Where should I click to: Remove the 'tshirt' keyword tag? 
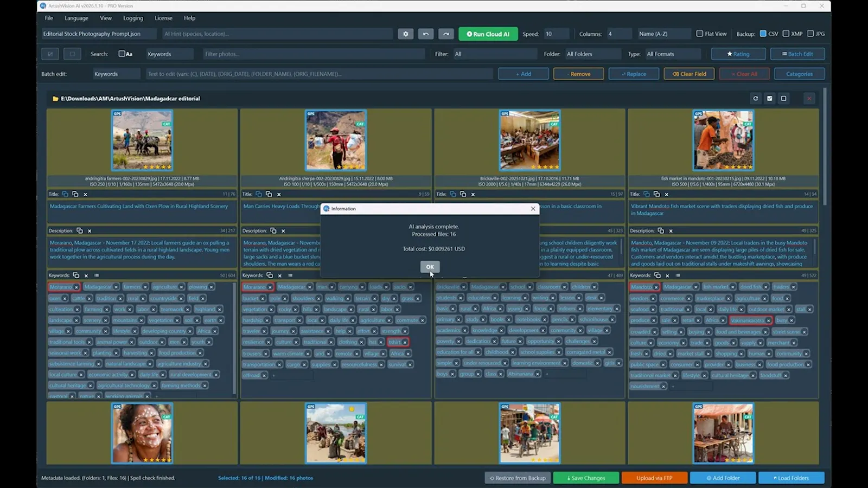tap(405, 342)
